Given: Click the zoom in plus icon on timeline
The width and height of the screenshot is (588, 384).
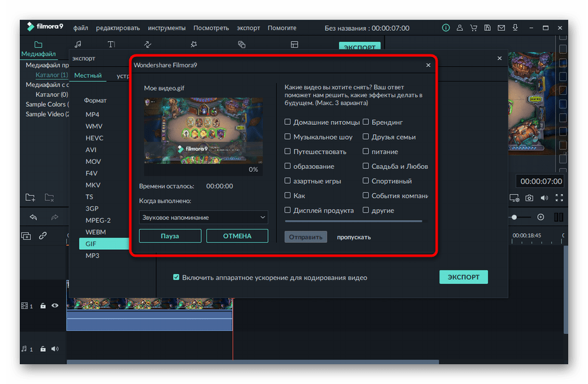Looking at the screenshot, I should [x=540, y=217].
